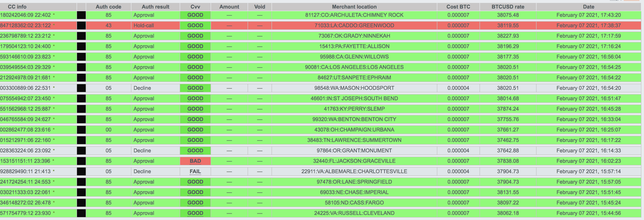Click merchant location 69033:NE:CHASE:IMPERIAL

pos(354,192)
